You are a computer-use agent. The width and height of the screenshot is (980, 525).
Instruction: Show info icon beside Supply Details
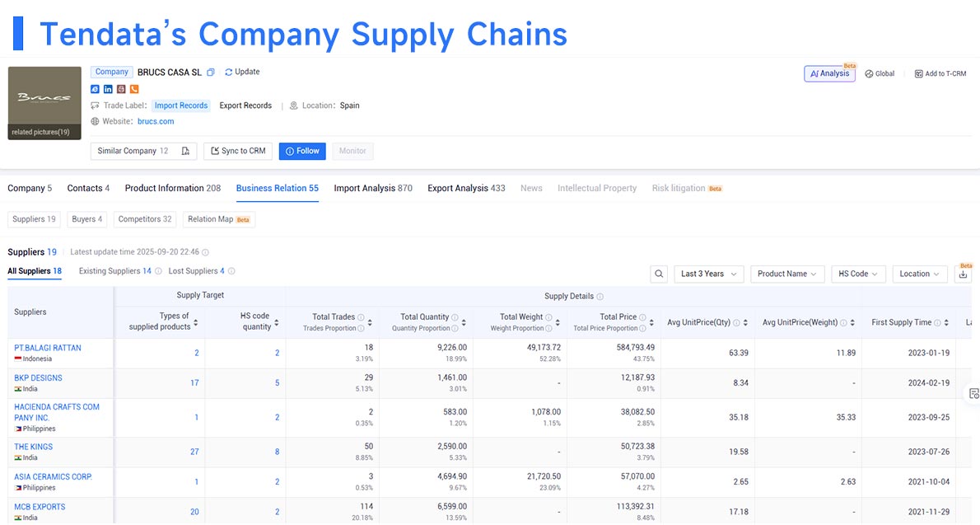coord(600,297)
